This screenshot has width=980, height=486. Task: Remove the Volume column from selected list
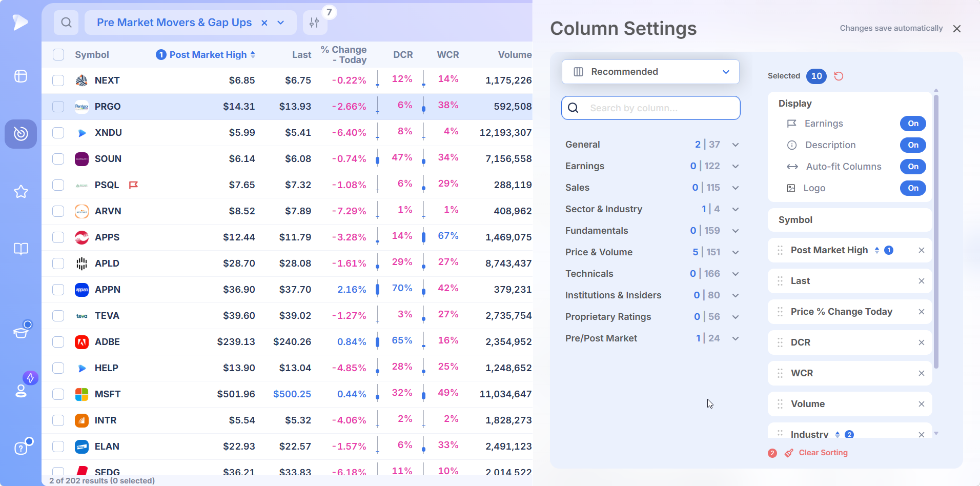tap(922, 404)
